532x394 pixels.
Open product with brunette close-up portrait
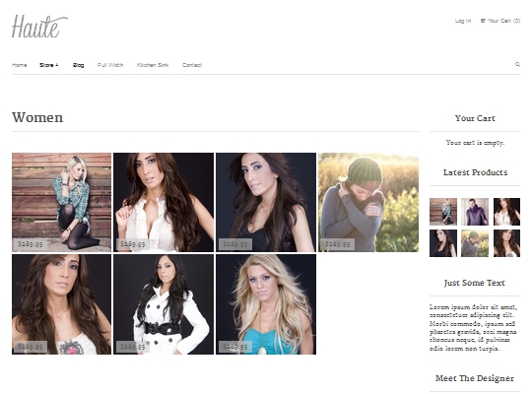pos(61,304)
